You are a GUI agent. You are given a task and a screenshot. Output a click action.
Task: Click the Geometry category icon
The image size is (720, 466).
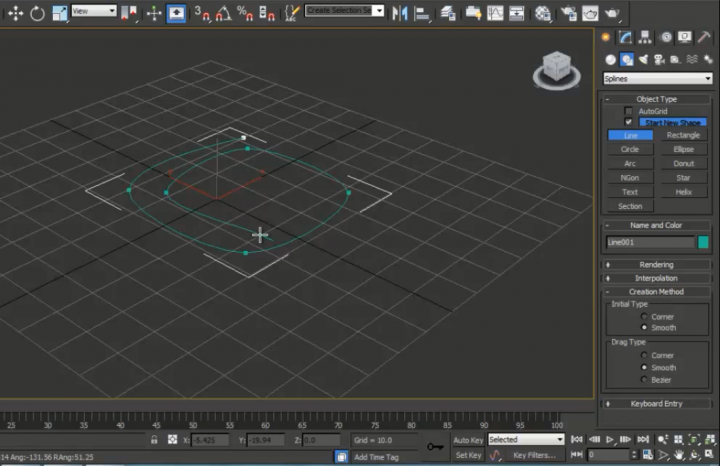point(609,59)
